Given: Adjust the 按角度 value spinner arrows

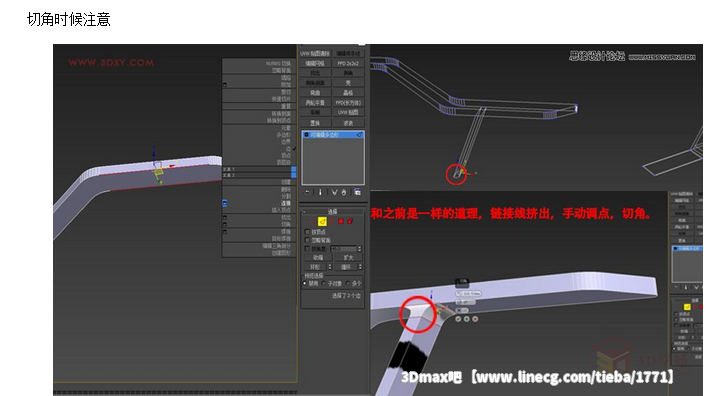Looking at the screenshot, I should pyautogui.click(x=360, y=249).
